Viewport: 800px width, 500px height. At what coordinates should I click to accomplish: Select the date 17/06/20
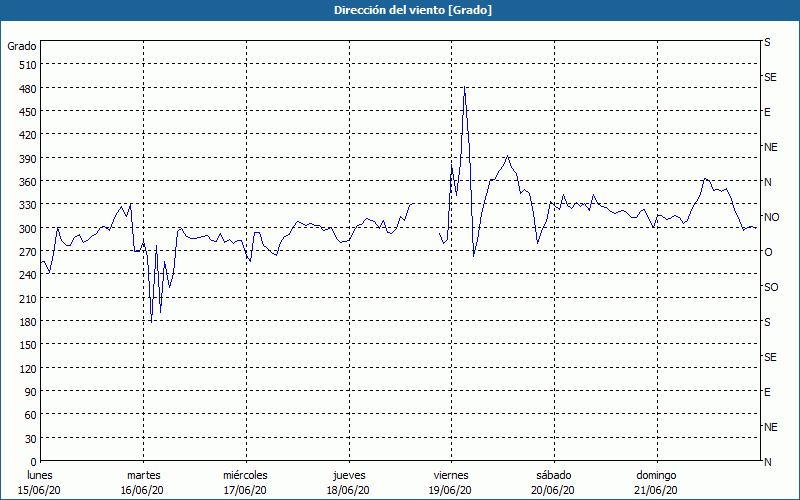click(x=245, y=490)
